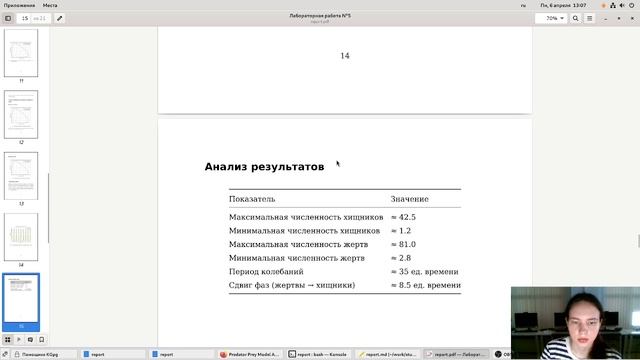640x360 pixels.
Task: Open the 70% zoom level dropdown
Action: point(551,18)
